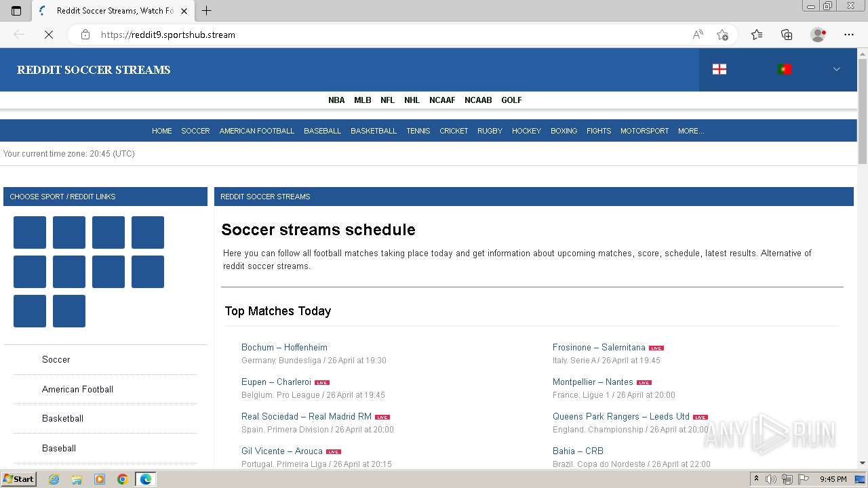Click the Reddit Soccer Streams logo
Viewport: 868px width, 488px height.
[94, 70]
